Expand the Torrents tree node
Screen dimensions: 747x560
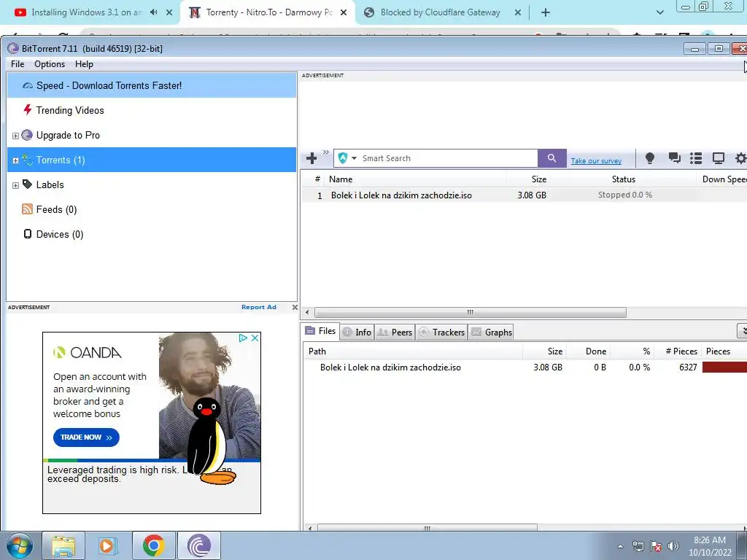pyautogui.click(x=15, y=160)
